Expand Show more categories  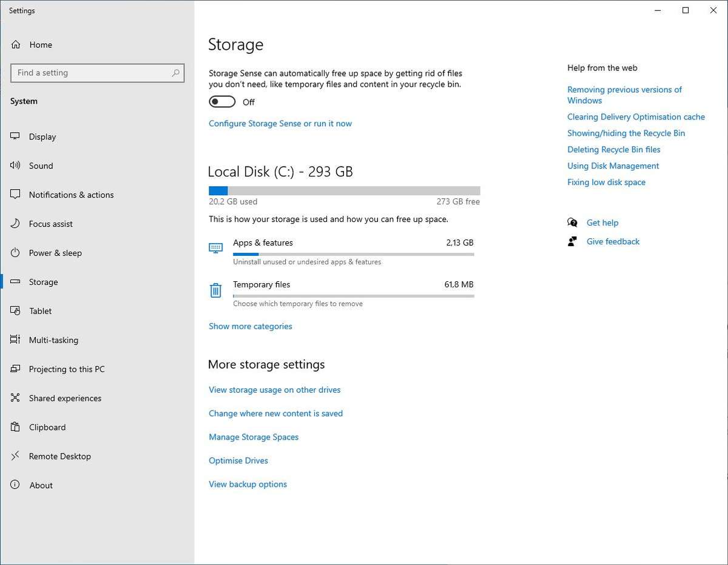(251, 326)
